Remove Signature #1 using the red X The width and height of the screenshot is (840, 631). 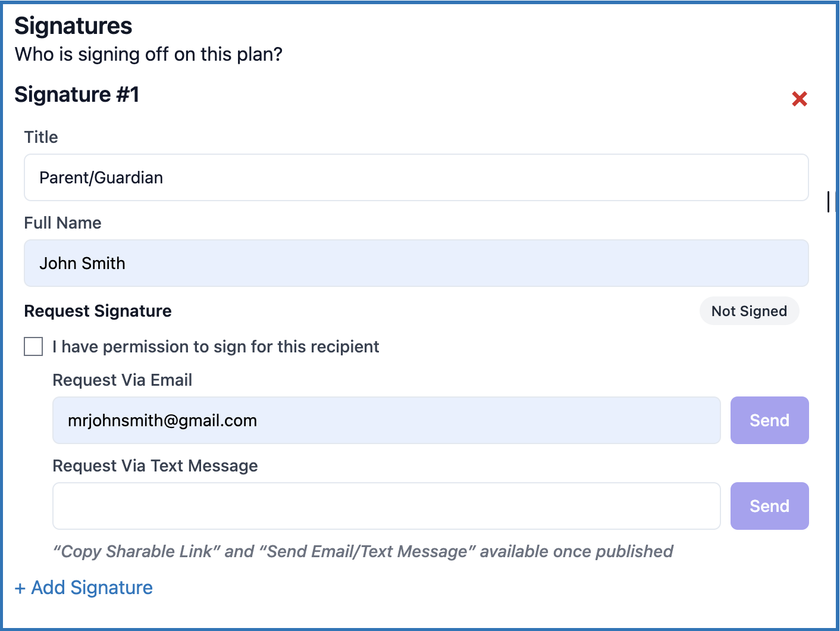pyautogui.click(x=799, y=99)
